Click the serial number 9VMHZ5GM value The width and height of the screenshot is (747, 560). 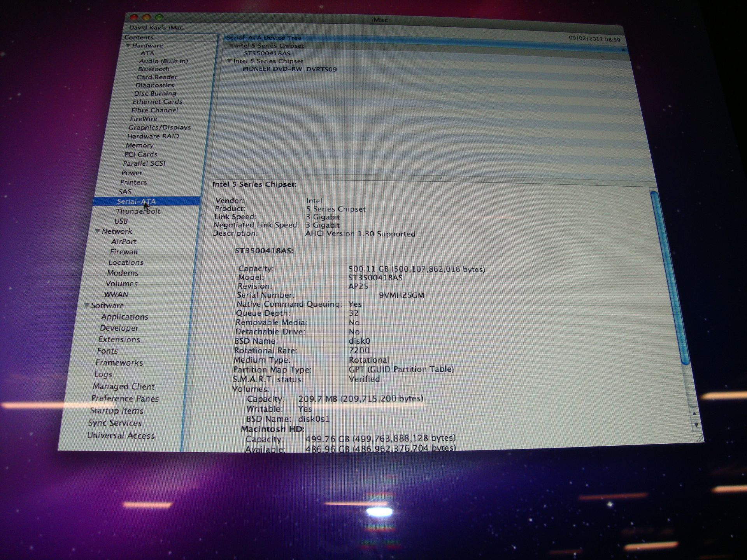tap(402, 295)
